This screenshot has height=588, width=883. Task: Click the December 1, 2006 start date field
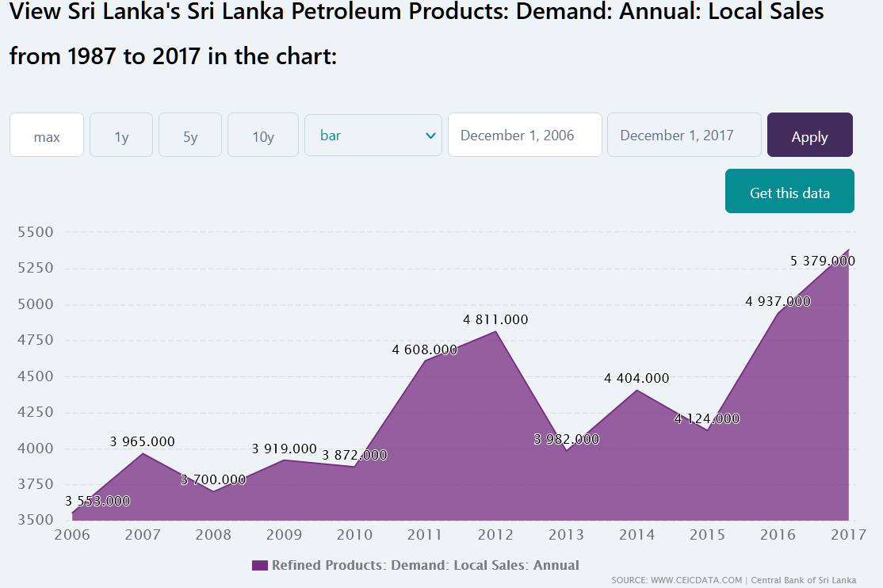click(525, 136)
